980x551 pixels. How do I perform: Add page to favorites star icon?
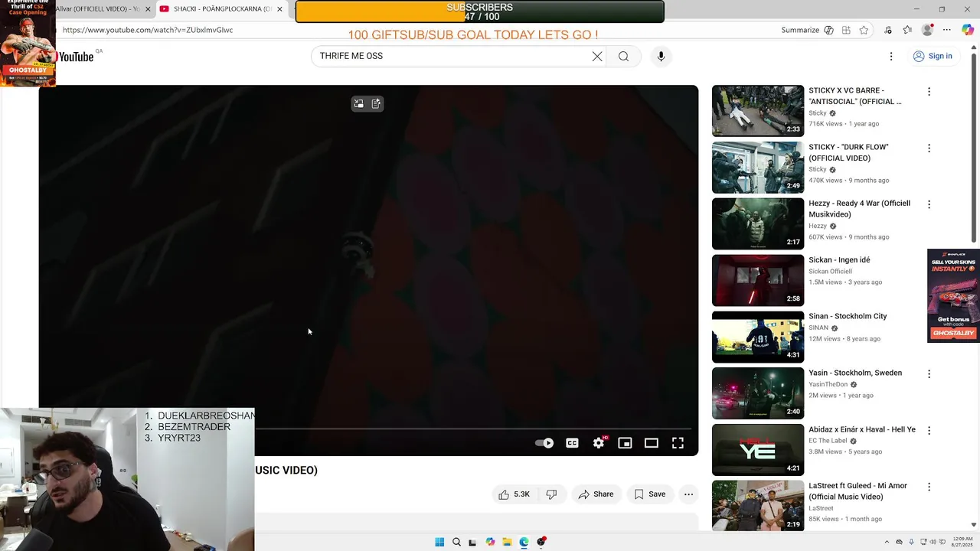point(864,30)
